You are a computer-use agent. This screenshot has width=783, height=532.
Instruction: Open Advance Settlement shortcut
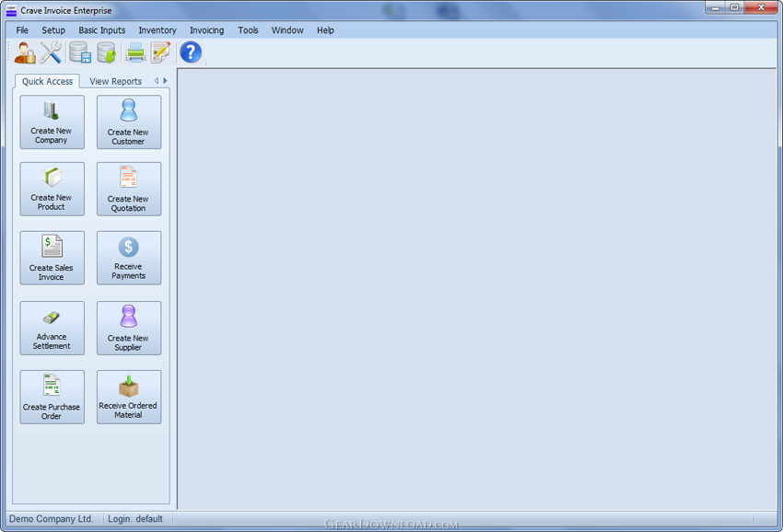coord(52,328)
